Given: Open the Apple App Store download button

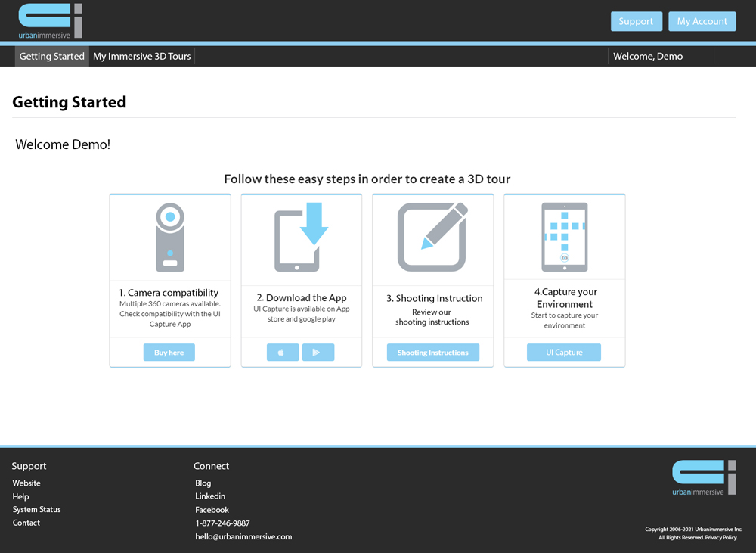Looking at the screenshot, I should tap(283, 353).
